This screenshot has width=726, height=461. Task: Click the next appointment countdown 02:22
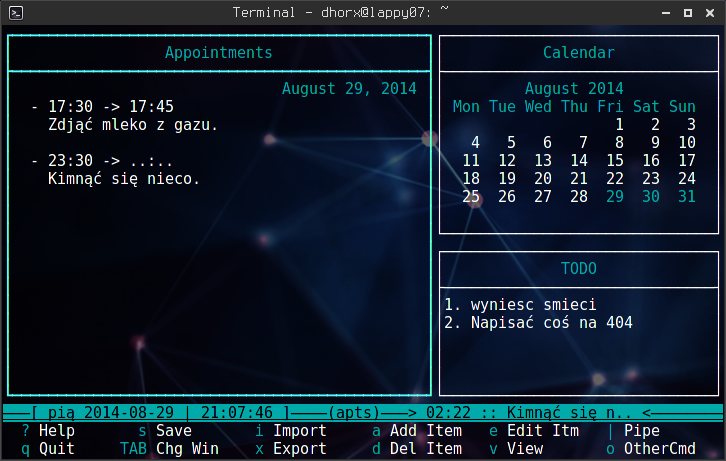pos(448,412)
